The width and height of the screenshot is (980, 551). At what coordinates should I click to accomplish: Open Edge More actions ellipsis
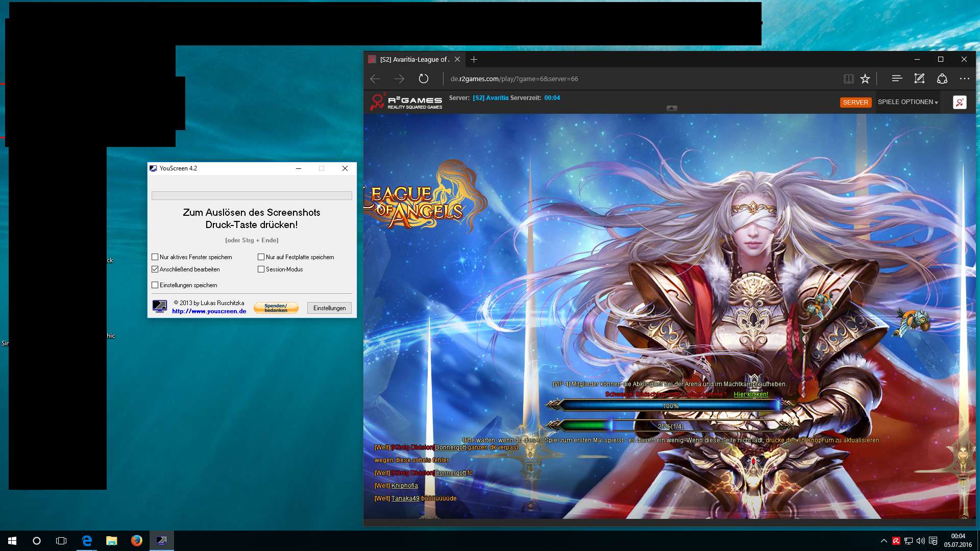click(x=964, y=79)
